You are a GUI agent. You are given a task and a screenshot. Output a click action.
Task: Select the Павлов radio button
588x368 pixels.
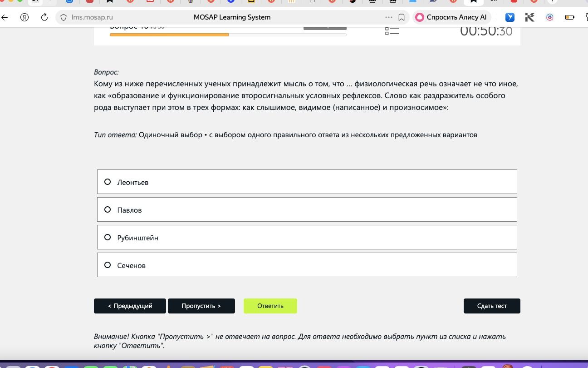coord(108,209)
